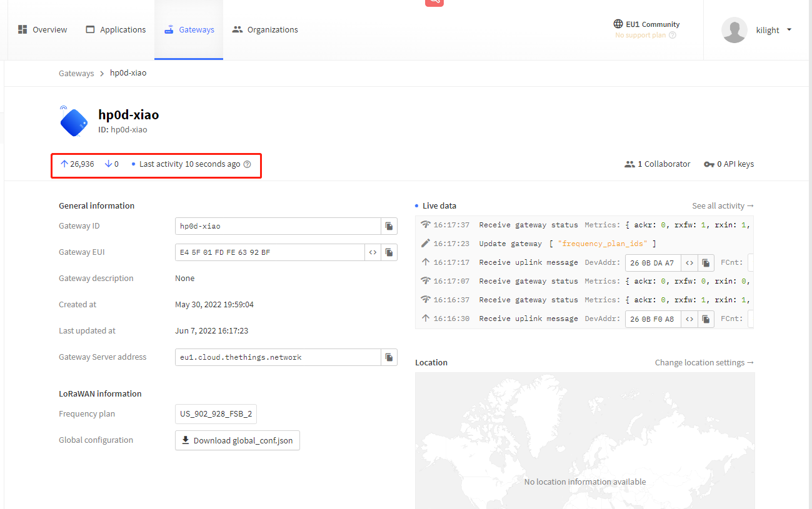Viewport: 812px width, 509px height.
Task: Click the Overview grid icon
Action: (23, 29)
